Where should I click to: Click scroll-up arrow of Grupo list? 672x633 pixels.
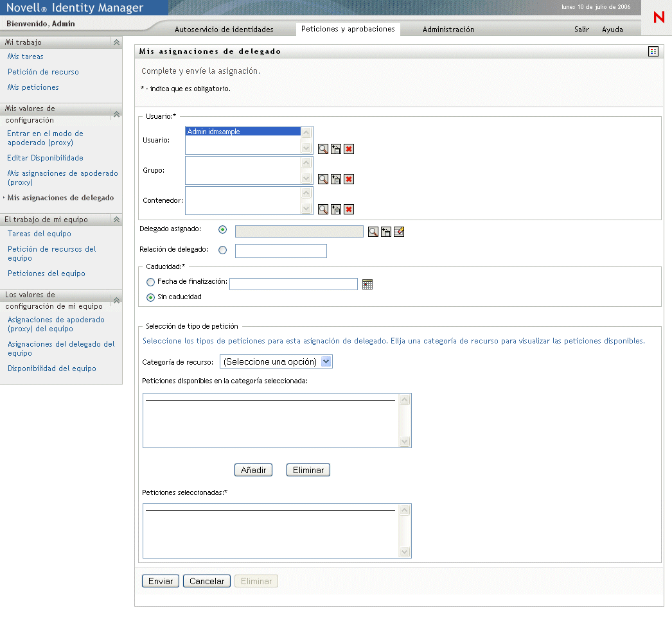click(x=306, y=163)
